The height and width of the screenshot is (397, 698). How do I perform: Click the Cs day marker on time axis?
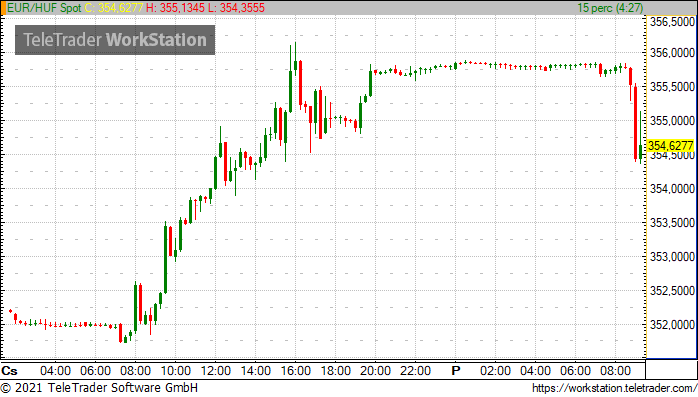[9, 371]
